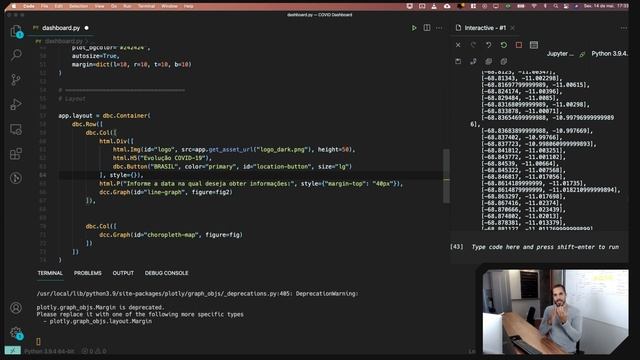Switch to the PROBLEMS panel tab

pyautogui.click(x=87, y=273)
